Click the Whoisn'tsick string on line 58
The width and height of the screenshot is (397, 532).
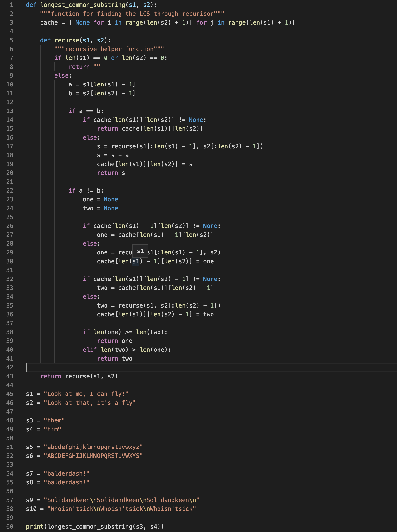click(121, 509)
